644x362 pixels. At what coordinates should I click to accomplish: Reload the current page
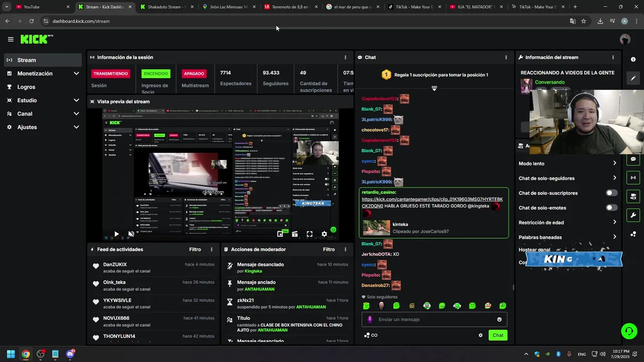31,21
